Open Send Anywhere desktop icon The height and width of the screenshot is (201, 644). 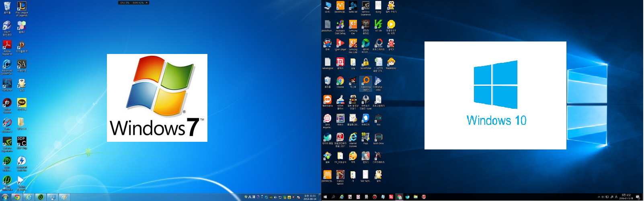(x=327, y=121)
